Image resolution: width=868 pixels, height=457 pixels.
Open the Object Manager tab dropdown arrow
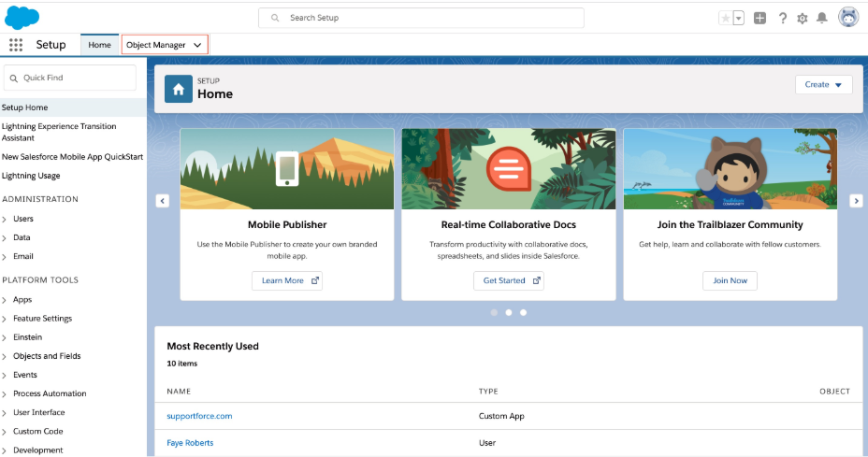click(197, 45)
